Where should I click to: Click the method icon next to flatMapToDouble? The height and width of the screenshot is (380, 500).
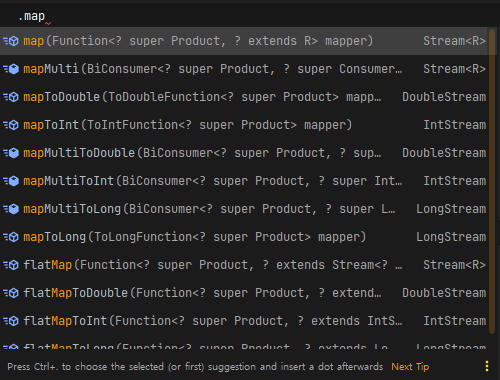tap(11, 293)
